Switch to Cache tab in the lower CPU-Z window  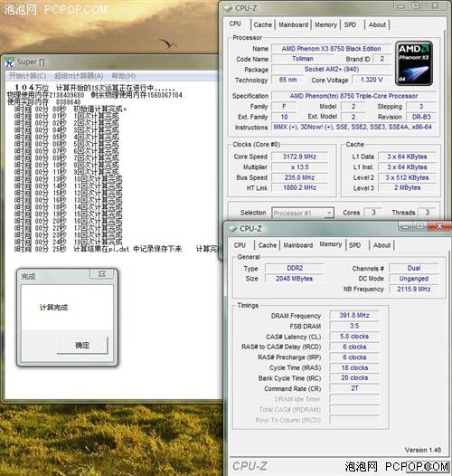(x=268, y=245)
